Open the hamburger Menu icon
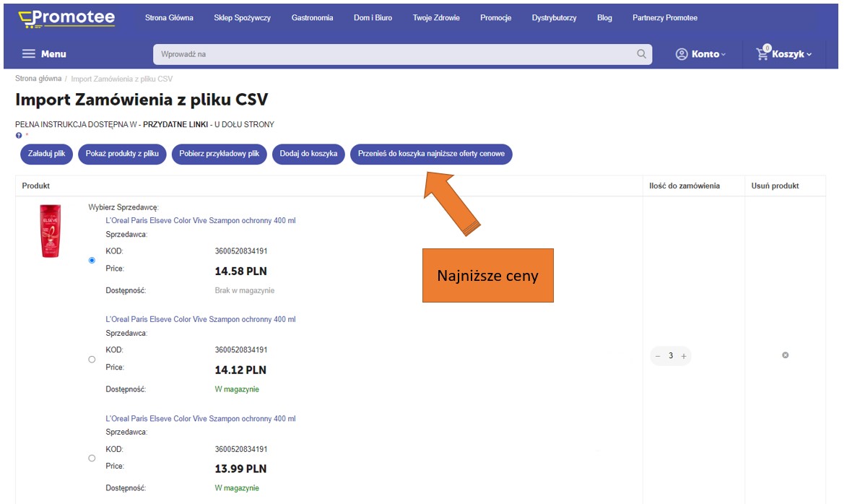Screen dimensions: 847x504 click(x=28, y=54)
